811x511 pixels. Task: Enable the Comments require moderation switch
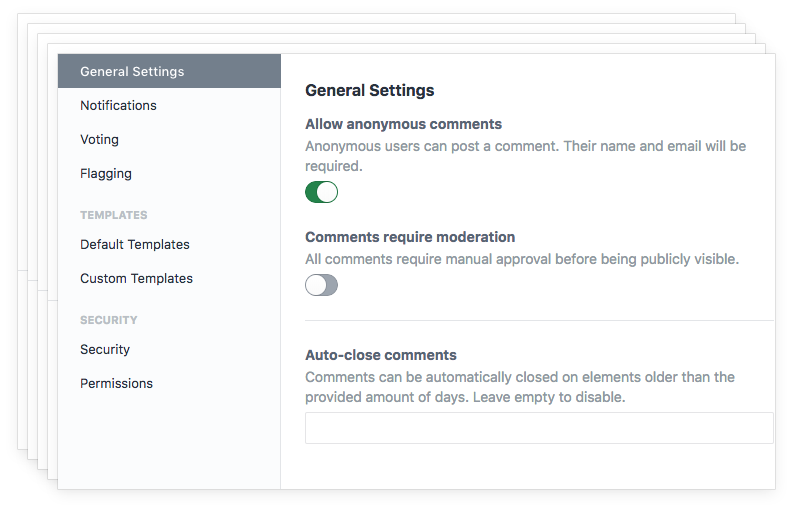[321, 285]
